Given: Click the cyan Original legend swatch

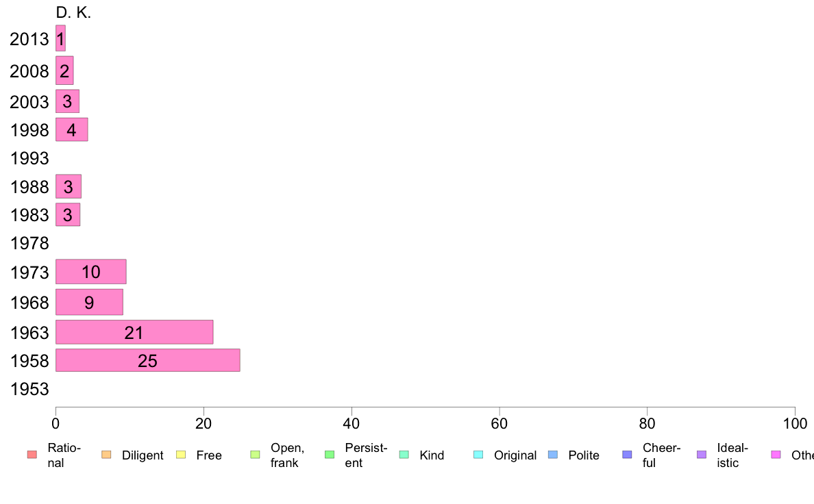Looking at the screenshot, I should point(479,455).
